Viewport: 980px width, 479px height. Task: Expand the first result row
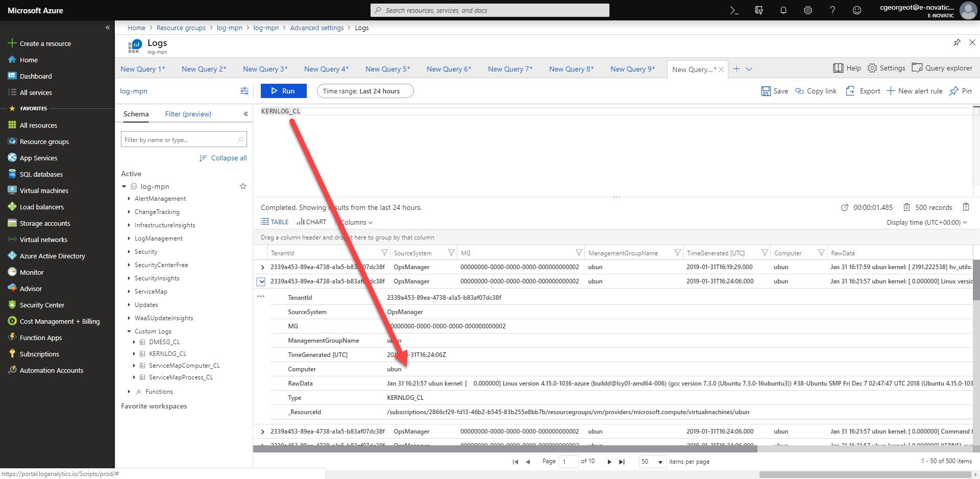[262, 267]
